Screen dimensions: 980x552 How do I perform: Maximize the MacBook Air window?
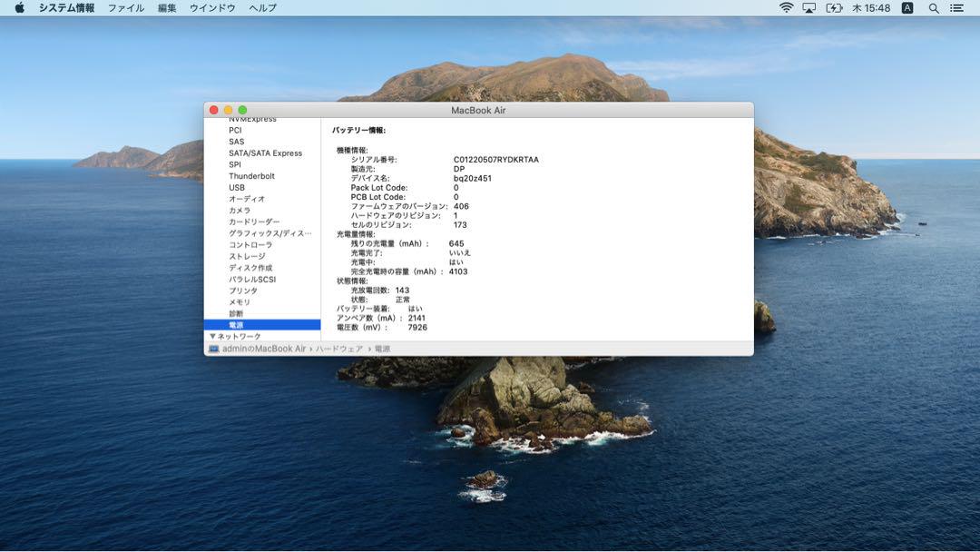[x=242, y=110]
